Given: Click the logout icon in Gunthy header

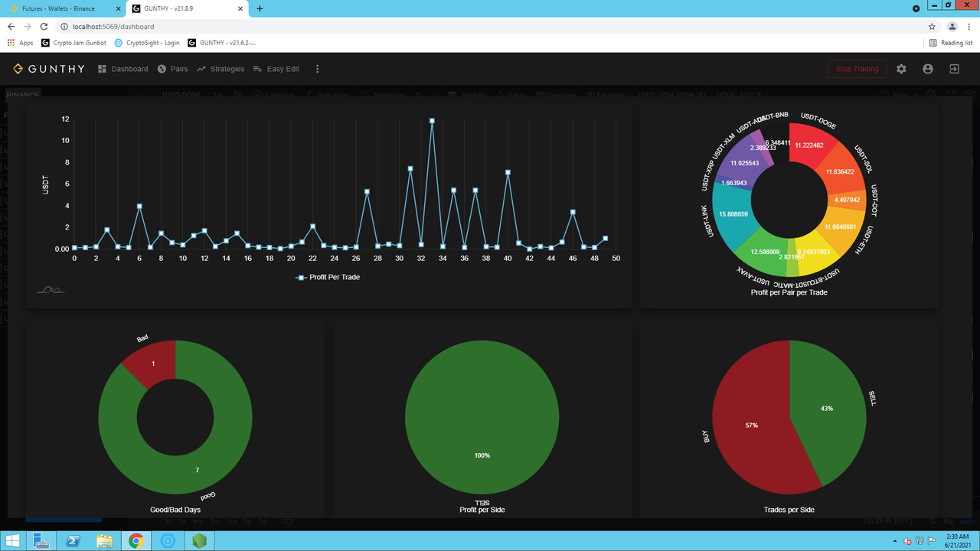Looking at the screenshot, I should tap(954, 69).
